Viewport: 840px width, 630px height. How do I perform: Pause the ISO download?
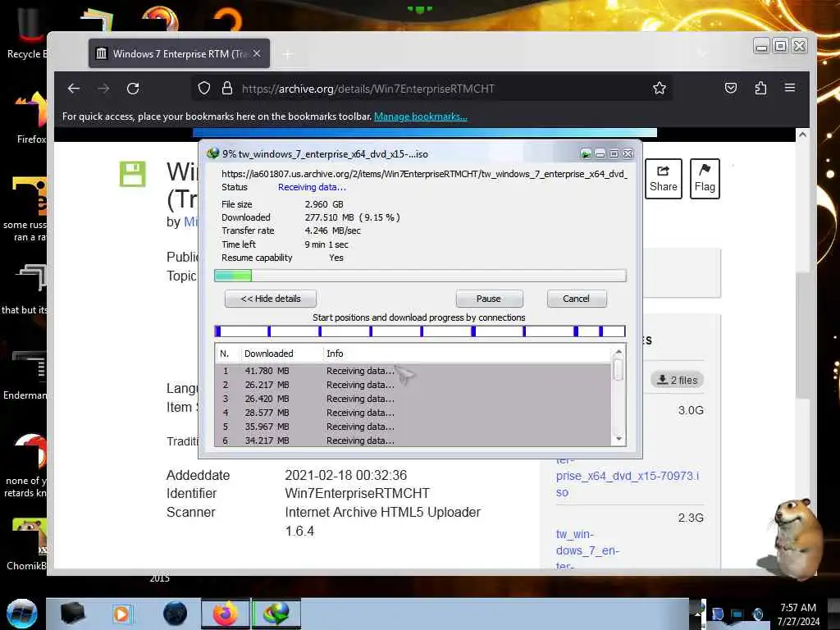coord(489,299)
